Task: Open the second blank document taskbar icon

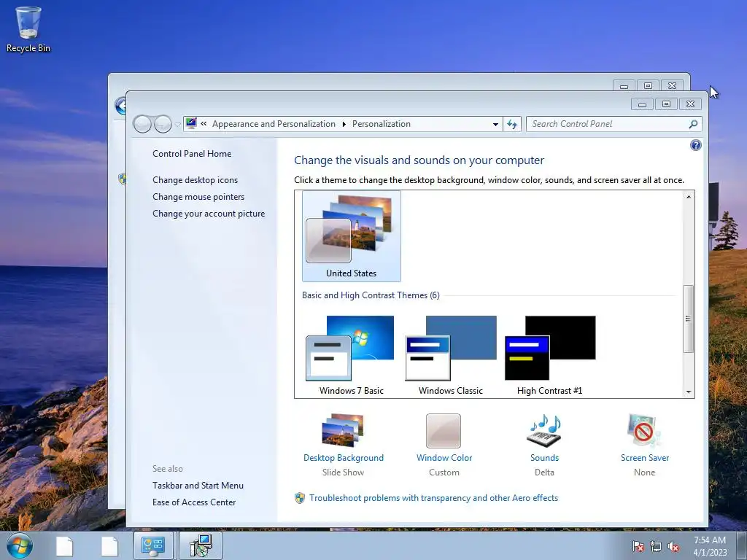Action: pos(109,546)
